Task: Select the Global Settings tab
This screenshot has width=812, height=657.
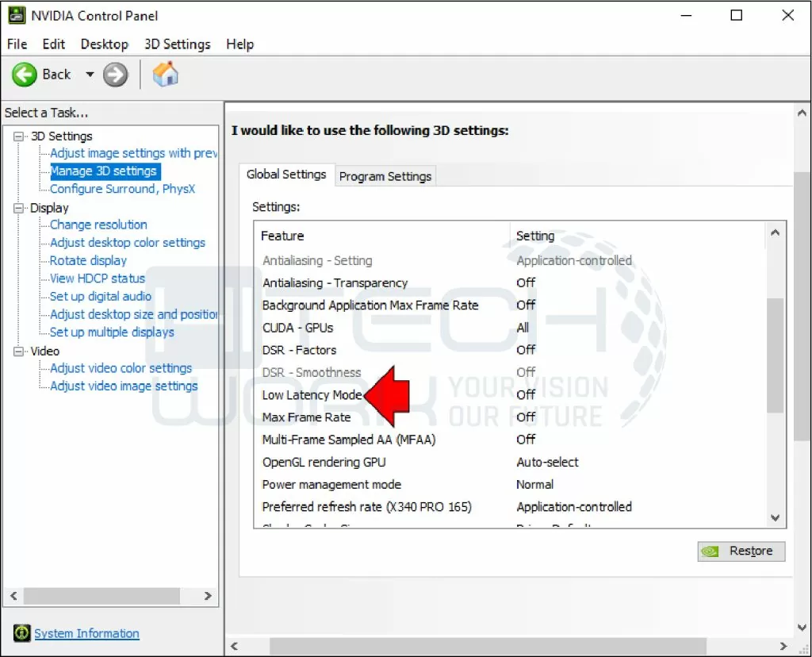Action: point(286,174)
